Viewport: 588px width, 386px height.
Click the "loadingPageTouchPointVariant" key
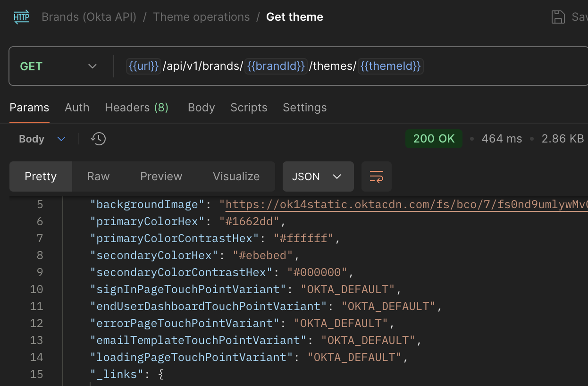point(192,357)
